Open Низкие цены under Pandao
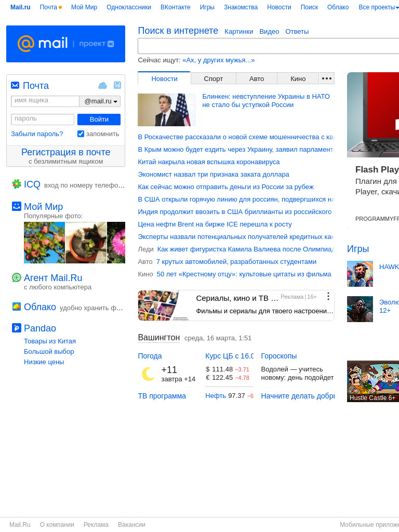This screenshot has width=399, height=532. (x=44, y=362)
